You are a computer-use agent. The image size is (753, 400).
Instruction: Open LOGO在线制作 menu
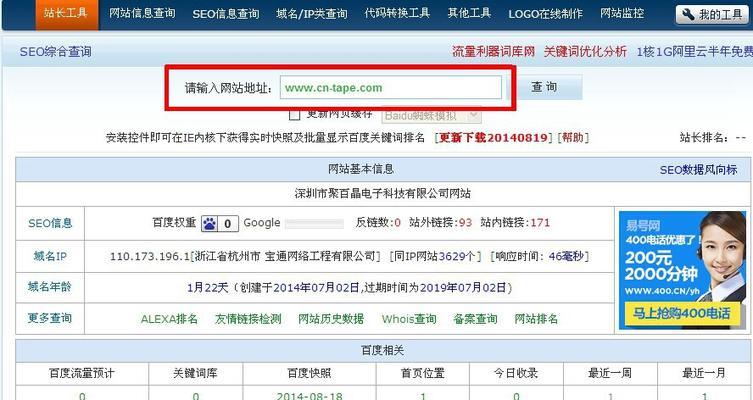point(546,14)
